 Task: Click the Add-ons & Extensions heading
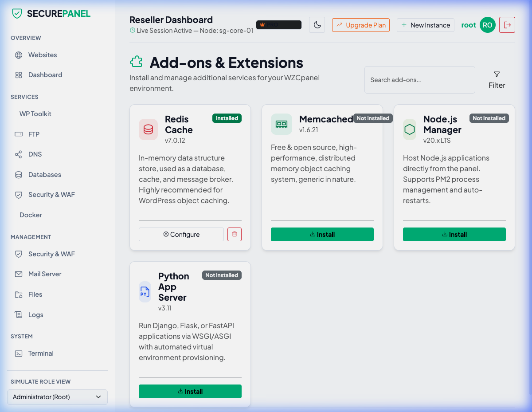227,63
